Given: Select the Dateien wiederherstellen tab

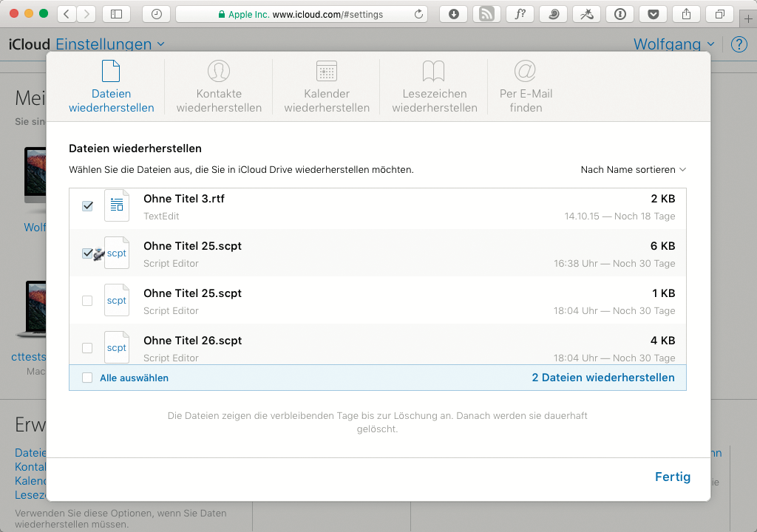Looking at the screenshot, I should (x=112, y=87).
